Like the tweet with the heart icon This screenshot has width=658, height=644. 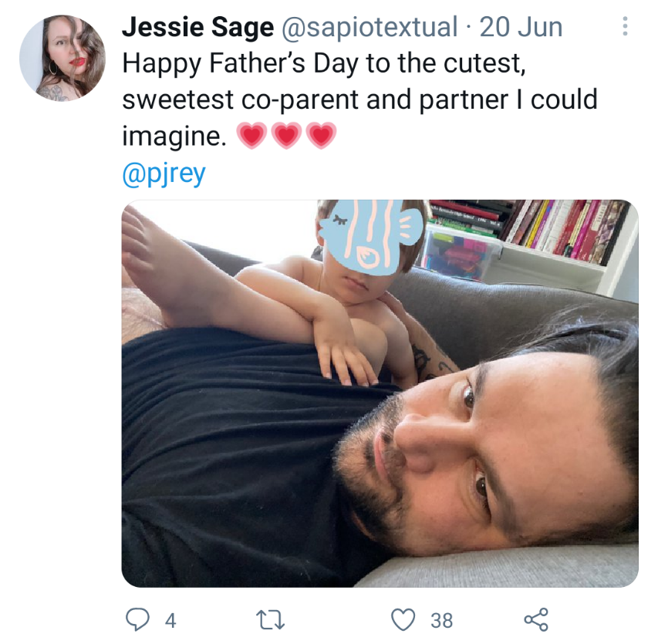click(x=403, y=619)
